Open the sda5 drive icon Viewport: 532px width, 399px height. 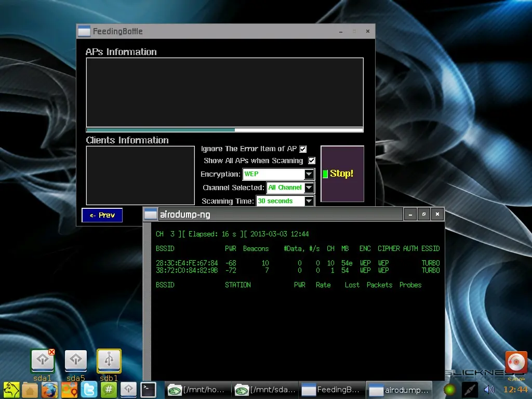click(75, 361)
